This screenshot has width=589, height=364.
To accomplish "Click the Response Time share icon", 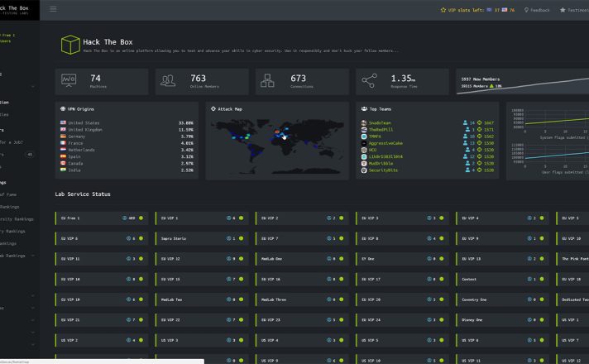I will click(369, 80).
